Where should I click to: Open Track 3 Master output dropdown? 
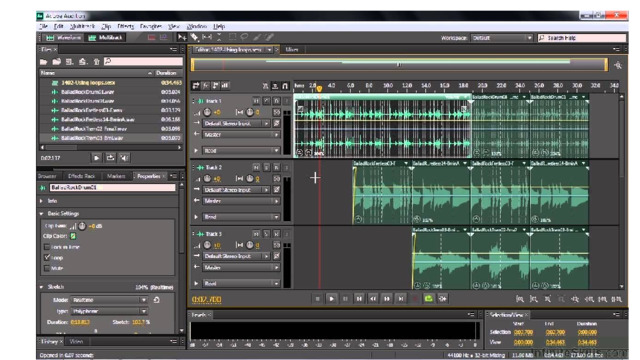coord(241,267)
